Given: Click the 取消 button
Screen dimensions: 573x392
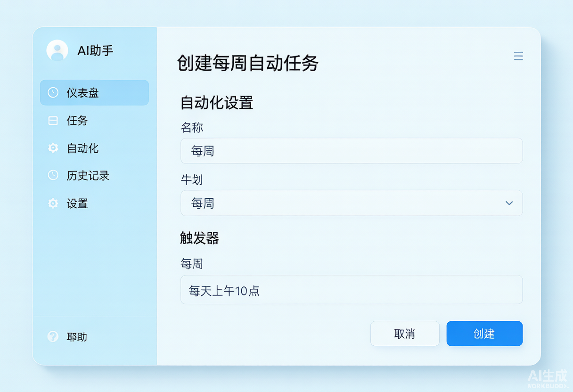Looking at the screenshot, I should pyautogui.click(x=405, y=334).
